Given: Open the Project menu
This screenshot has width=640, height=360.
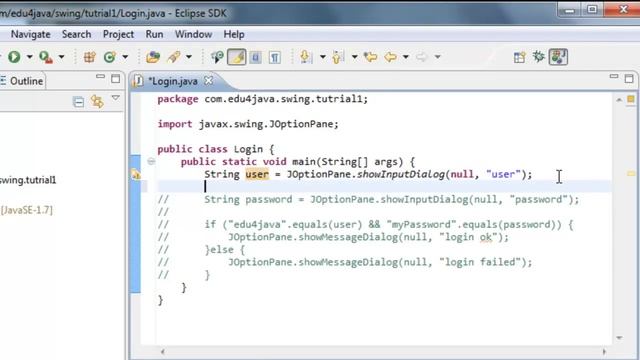Looking at the screenshot, I should [x=118, y=34].
